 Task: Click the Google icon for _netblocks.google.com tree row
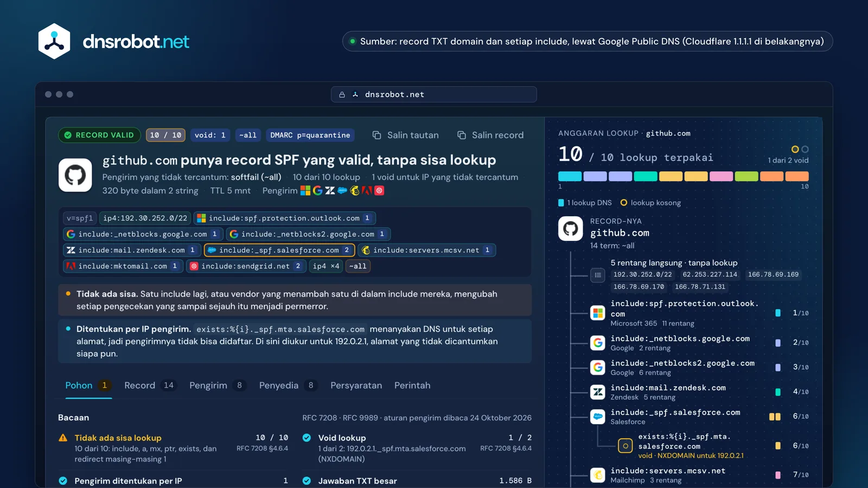click(597, 343)
